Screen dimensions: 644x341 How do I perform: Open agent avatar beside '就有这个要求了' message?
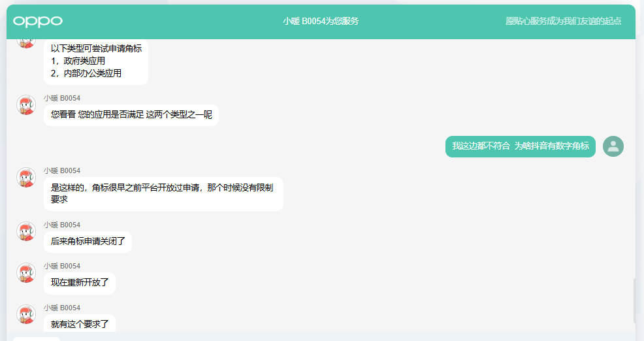coord(26,315)
